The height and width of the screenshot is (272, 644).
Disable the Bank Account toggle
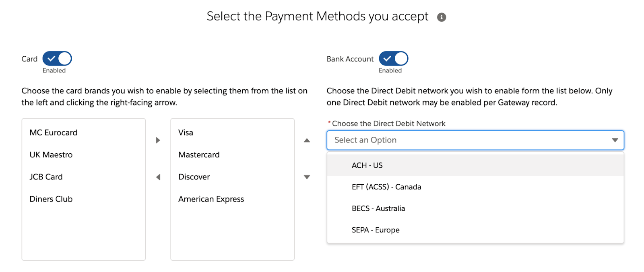(x=393, y=58)
